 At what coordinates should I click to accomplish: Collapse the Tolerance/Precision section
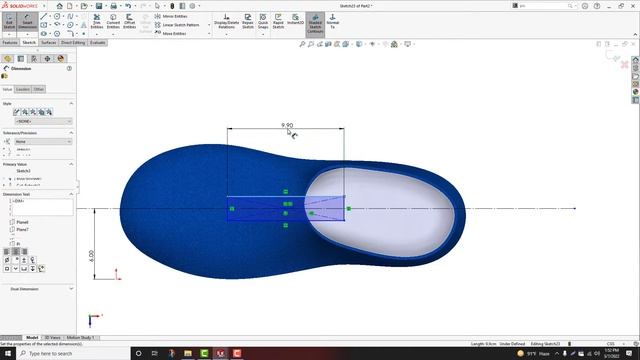coord(71,133)
